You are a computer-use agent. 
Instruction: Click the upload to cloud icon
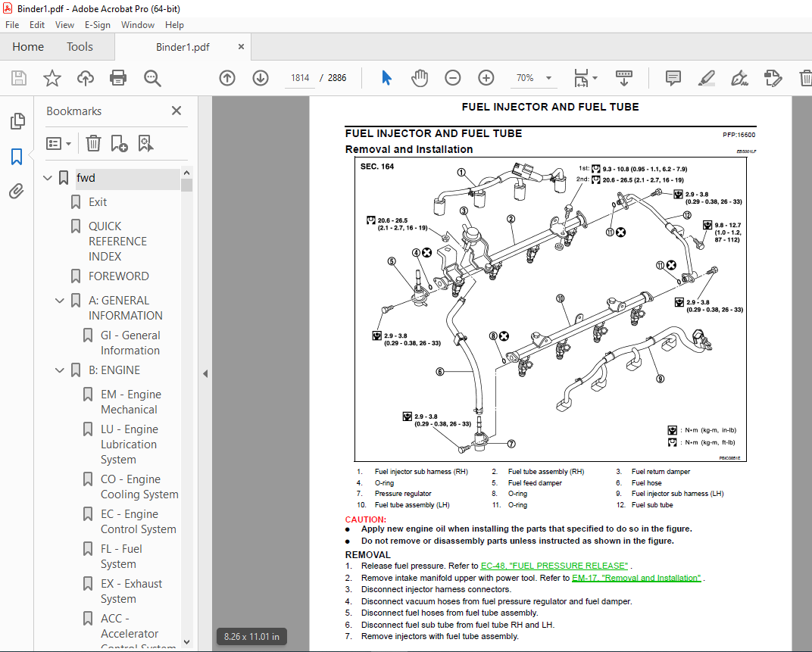pyautogui.click(x=86, y=78)
